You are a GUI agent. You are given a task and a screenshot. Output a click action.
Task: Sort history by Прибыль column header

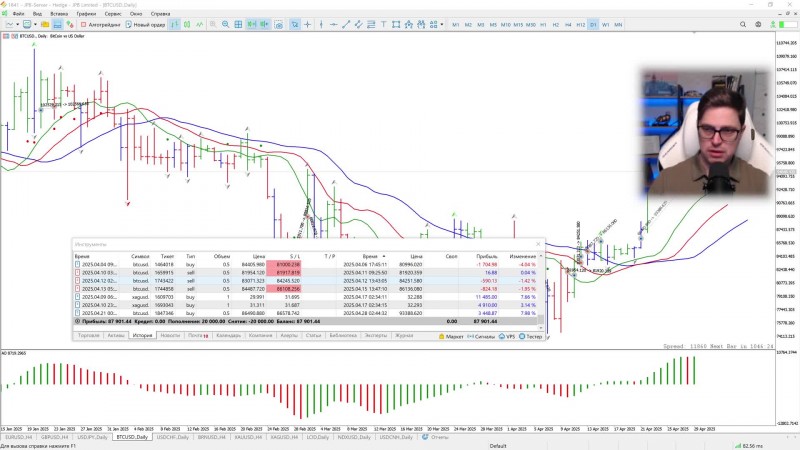487,256
